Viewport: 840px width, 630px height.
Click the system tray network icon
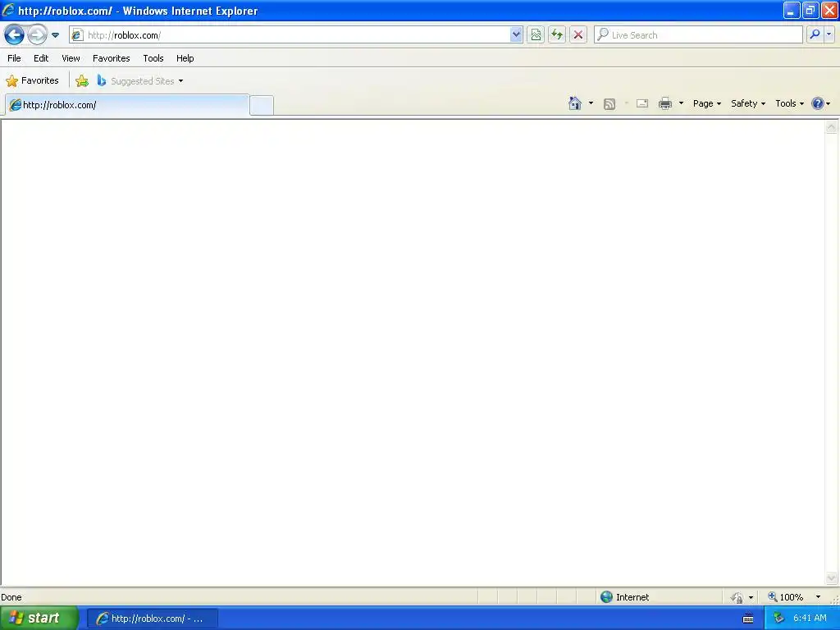[778, 619]
